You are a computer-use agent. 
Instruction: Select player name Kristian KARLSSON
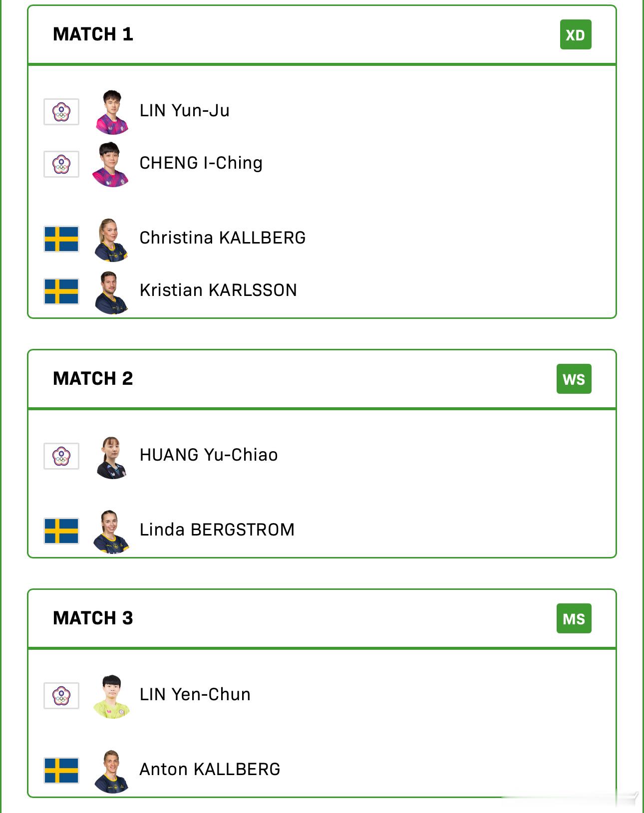(x=218, y=290)
